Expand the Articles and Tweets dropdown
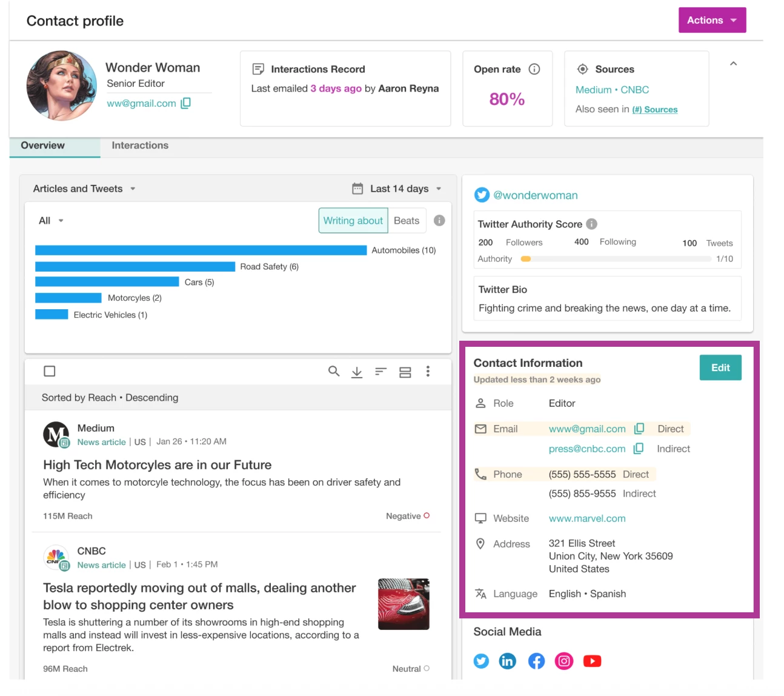This screenshot has width=784, height=696. click(84, 189)
